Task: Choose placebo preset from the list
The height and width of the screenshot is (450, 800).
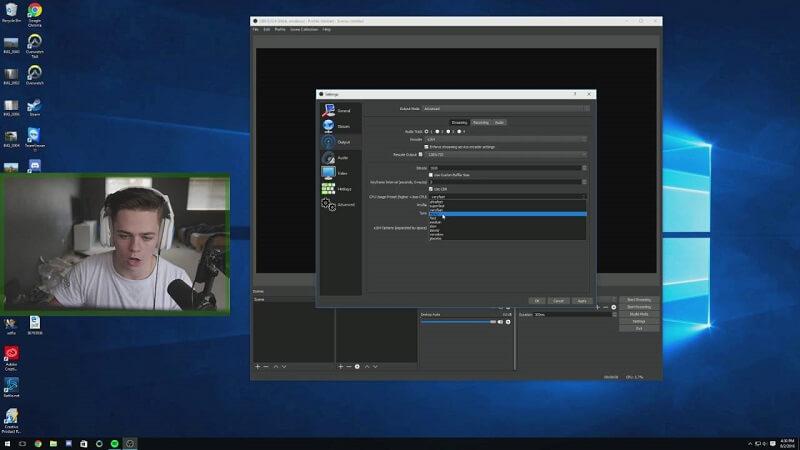Action: click(508, 238)
